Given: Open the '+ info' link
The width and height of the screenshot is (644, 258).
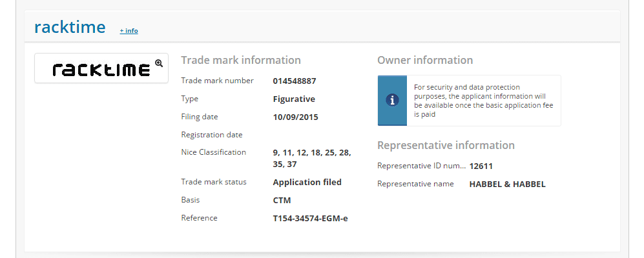Looking at the screenshot, I should [129, 30].
